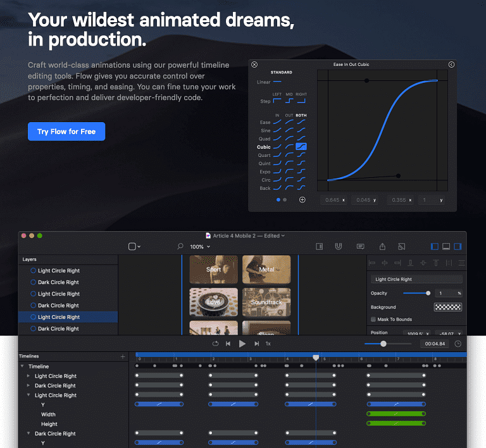
Task: Switch to the second page dot of easing presets
Action: tap(285, 200)
